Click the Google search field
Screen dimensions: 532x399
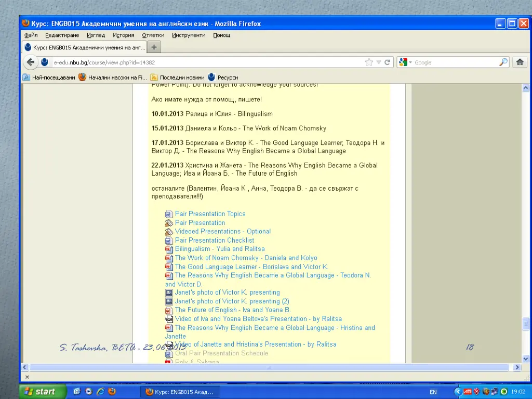coord(455,62)
